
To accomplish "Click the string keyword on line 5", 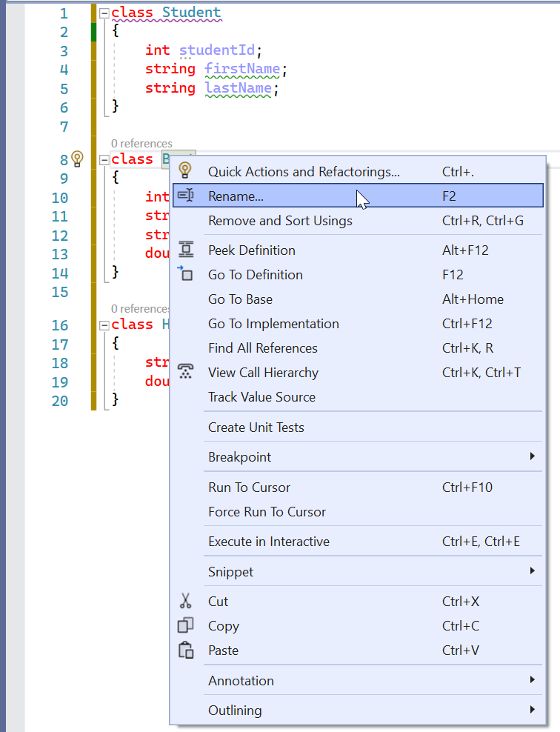I will coord(170,88).
